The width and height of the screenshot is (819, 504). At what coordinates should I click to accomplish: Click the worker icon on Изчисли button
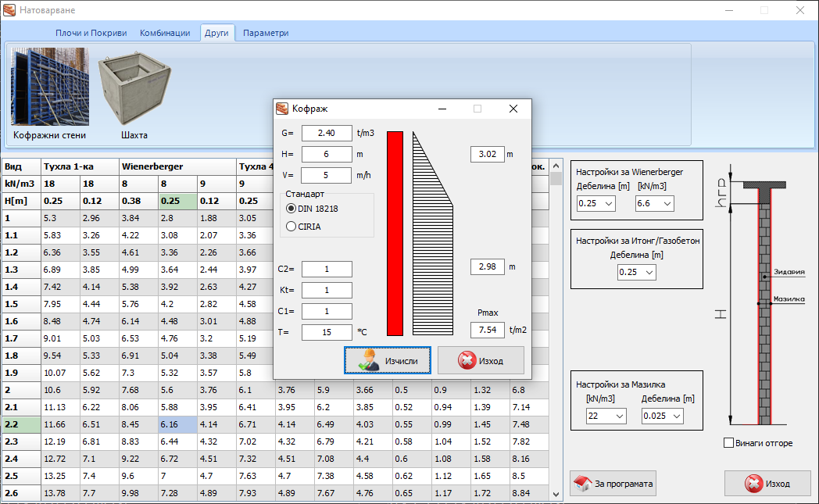367,361
